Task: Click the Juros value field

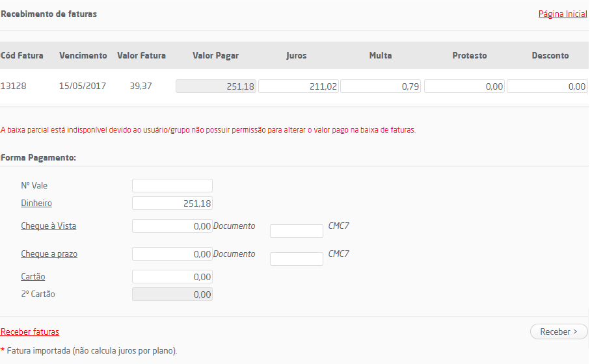Action: click(x=299, y=86)
